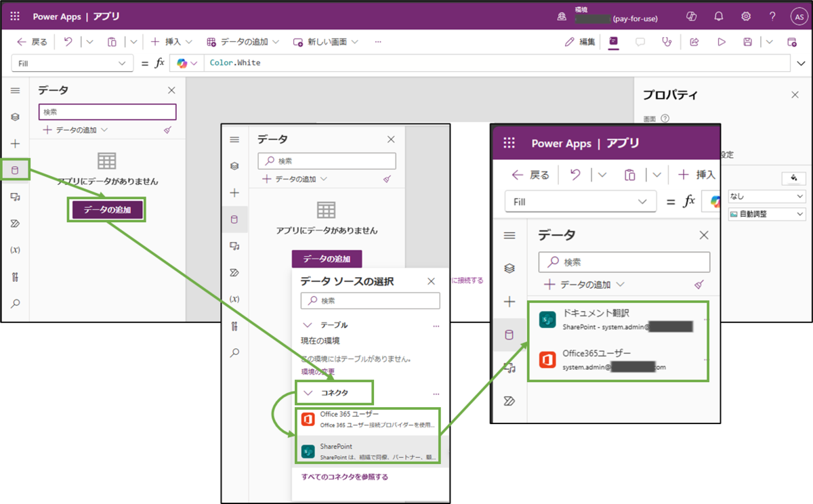This screenshot has height=504, width=813.
Task: Close the プロパティ panel
Action: tap(795, 95)
